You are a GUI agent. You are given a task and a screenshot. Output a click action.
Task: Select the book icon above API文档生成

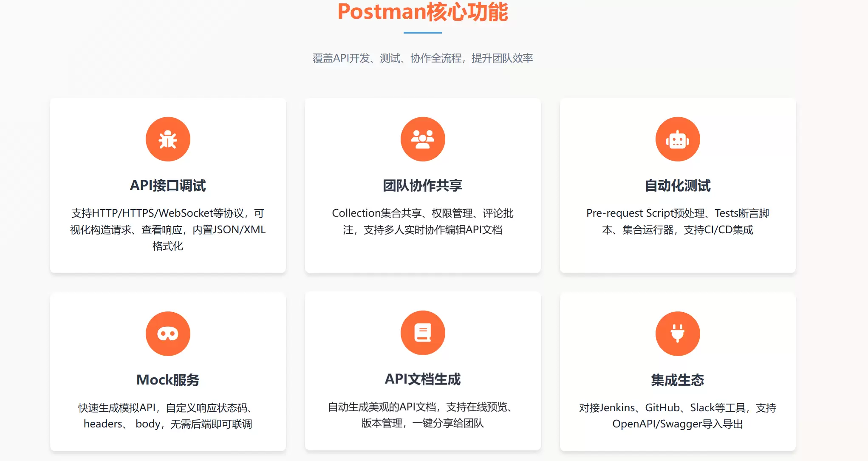point(423,333)
